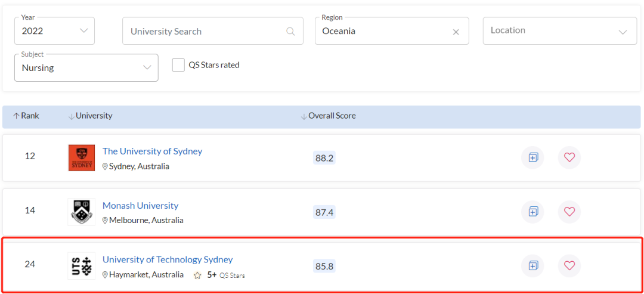
Task: Add The University of Sydney to compare
Action: coord(532,157)
